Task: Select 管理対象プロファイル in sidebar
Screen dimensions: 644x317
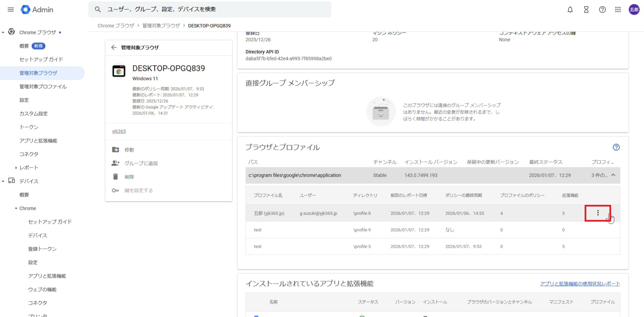Action: coord(43,86)
